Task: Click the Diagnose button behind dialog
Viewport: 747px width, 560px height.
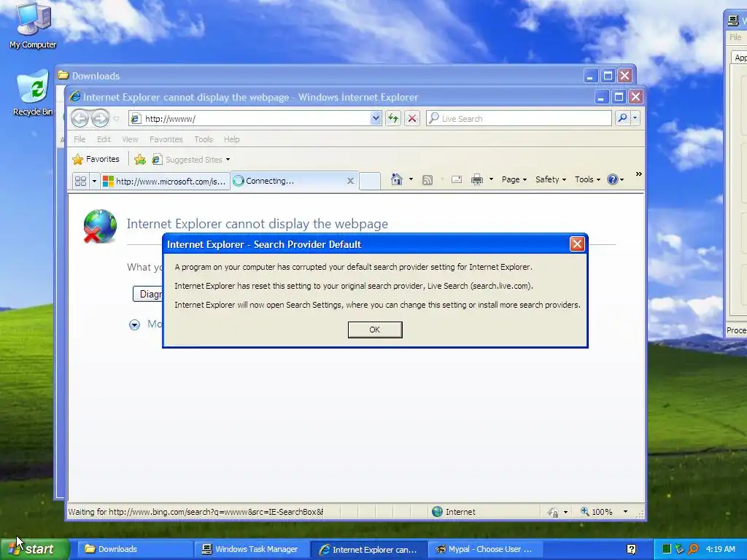Action: (x=147, y=294)
